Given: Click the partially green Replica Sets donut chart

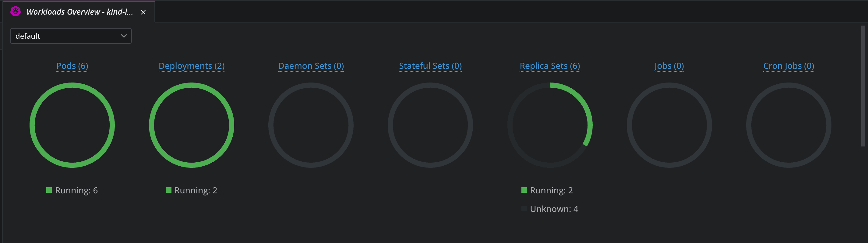Looking at the screenshot, I should tap(550, 125).
